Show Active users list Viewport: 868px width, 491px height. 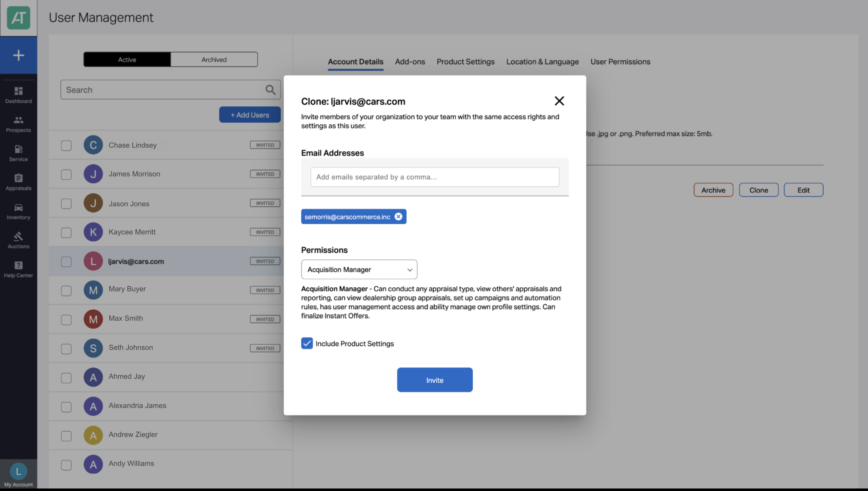click(127, 59)
